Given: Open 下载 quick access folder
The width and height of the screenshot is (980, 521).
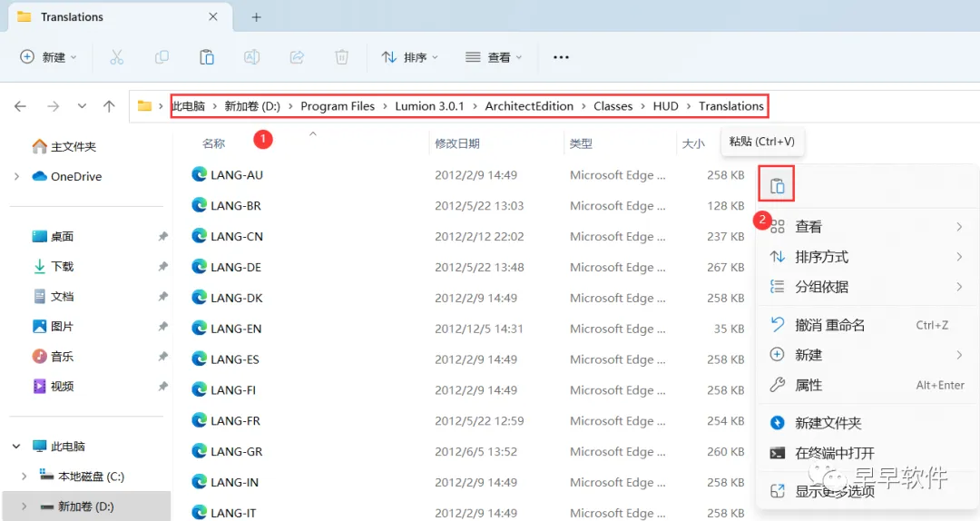Looking at the screenshot, I should pos(54,267).
